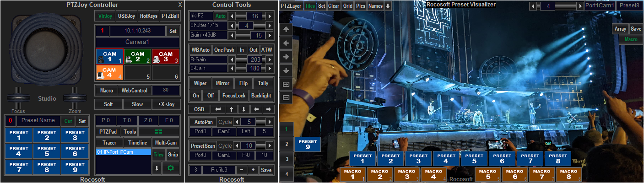Toggle green Tiles in Preset Visualizer toolbar
Screen dimensions: 644x183
tap(310, 6)
